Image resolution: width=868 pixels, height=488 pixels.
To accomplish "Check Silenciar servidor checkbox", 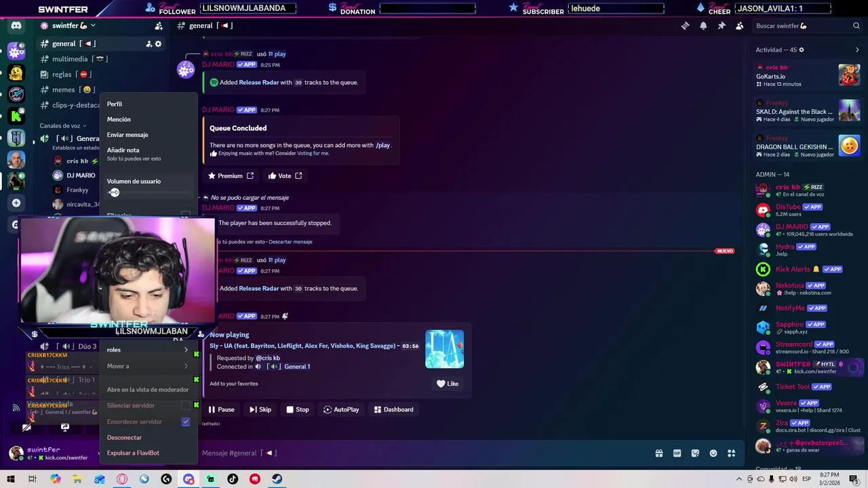I will (186, 405).
